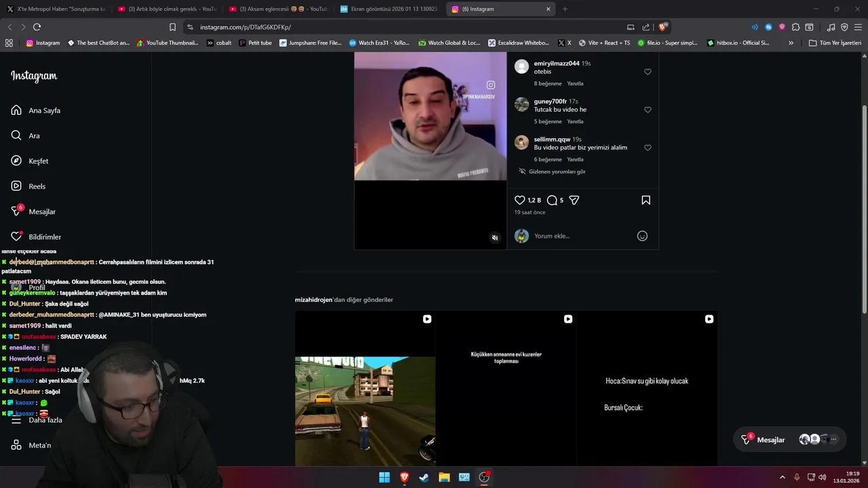Open Hoca: Sınav su gibi reel
The width and height of the screenshot is (868, 488).
(x=647, y=389)
